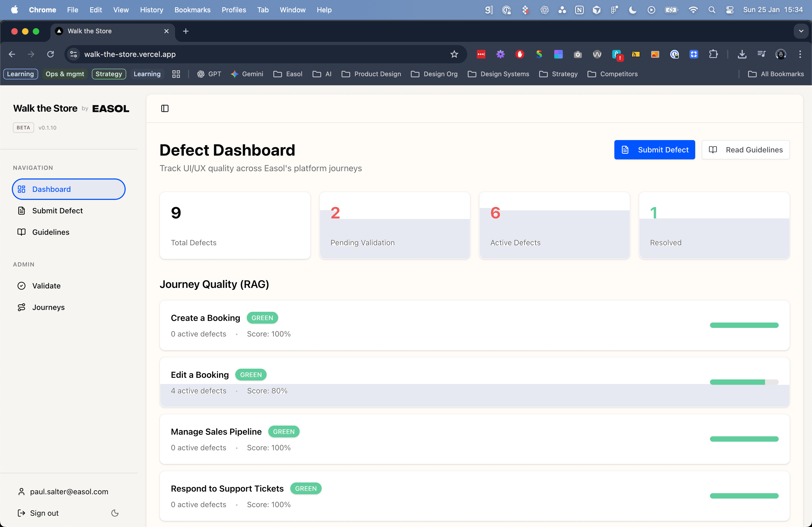Click Read Guidelines button
The width and height of the screenshot is (812, 527).
745,150
